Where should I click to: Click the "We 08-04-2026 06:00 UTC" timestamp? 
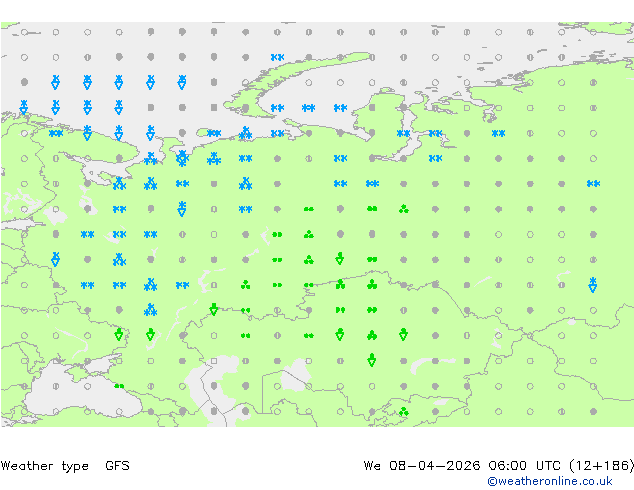click(463, 466)
